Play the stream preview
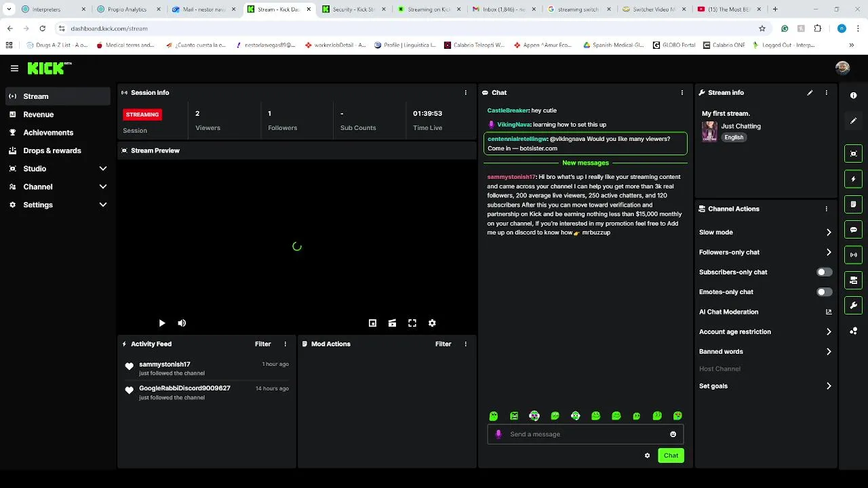868x488 pixels. pyautogui.click(x=161, y=323)
